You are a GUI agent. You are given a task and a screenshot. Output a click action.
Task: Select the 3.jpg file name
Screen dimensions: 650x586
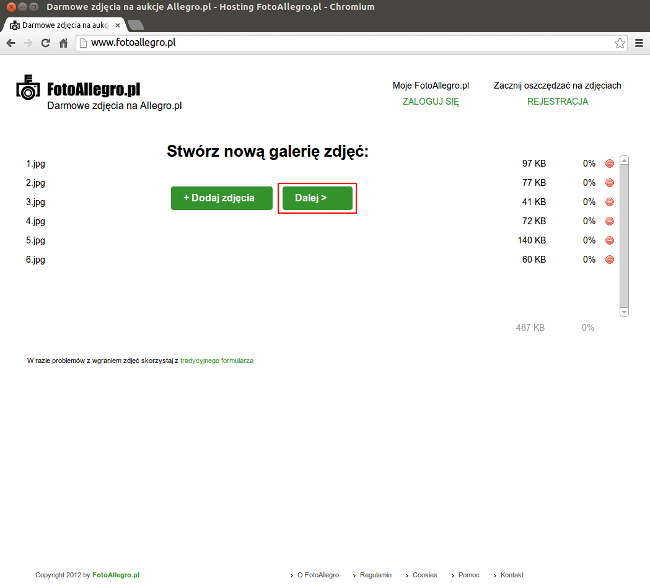(36, 202)
